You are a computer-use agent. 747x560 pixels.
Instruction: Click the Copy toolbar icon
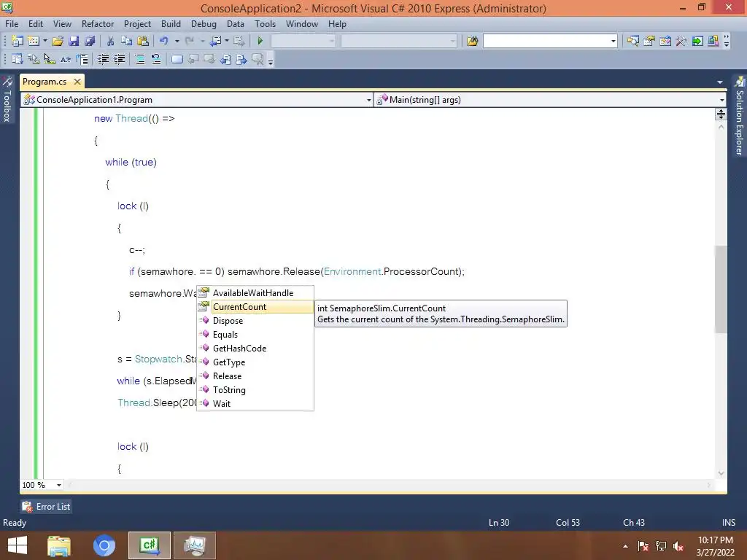tap(126, 41)
